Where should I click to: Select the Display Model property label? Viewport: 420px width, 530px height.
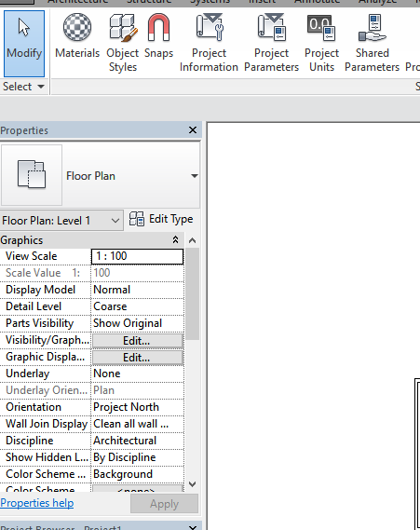(x=40, y=290)
